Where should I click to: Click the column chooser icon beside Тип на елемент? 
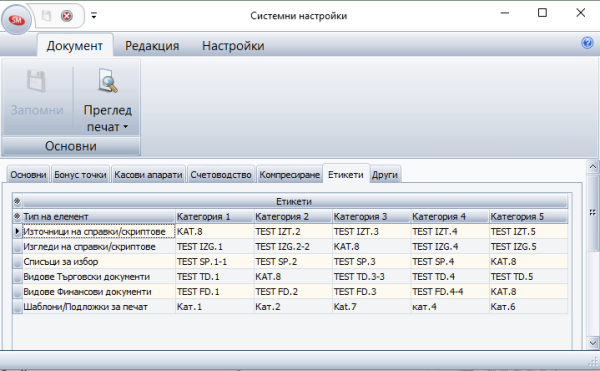pos(17,216)
